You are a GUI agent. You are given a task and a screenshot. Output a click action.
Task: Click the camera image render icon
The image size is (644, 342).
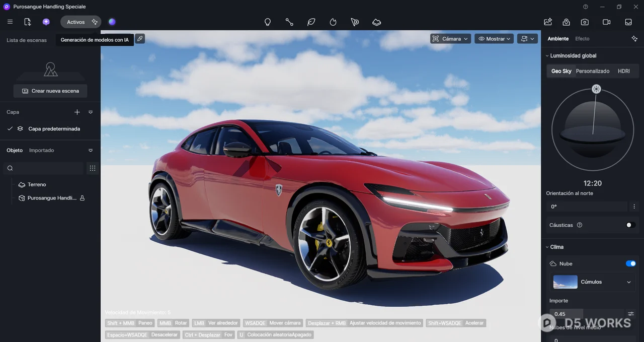[x=585, y=22]
